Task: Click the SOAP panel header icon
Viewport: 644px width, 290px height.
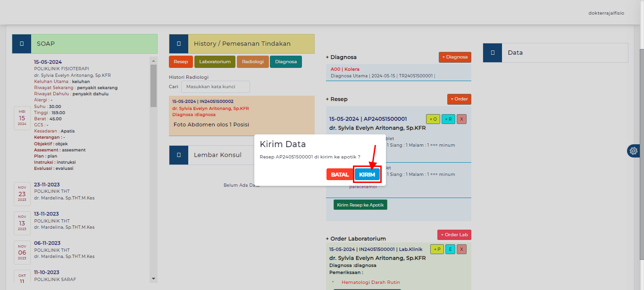Action: click(22, 44)
